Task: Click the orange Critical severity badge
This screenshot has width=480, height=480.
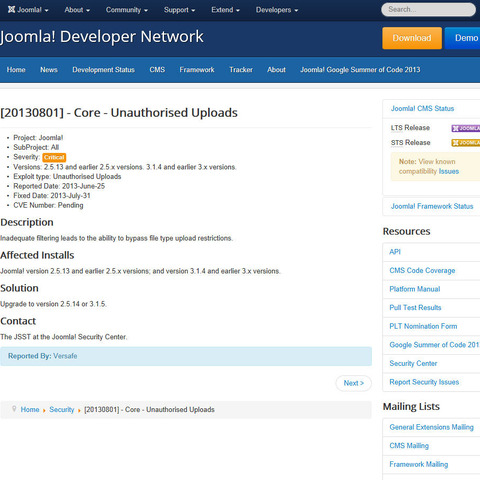Action: (54, 157)
